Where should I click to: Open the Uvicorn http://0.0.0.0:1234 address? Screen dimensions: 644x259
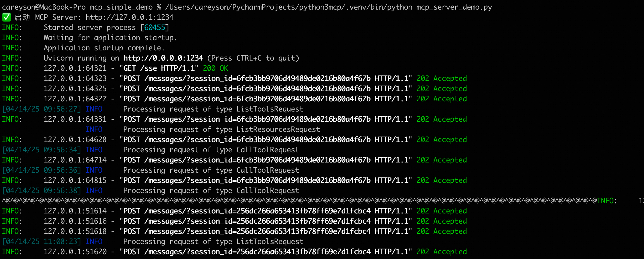(163, 58)
